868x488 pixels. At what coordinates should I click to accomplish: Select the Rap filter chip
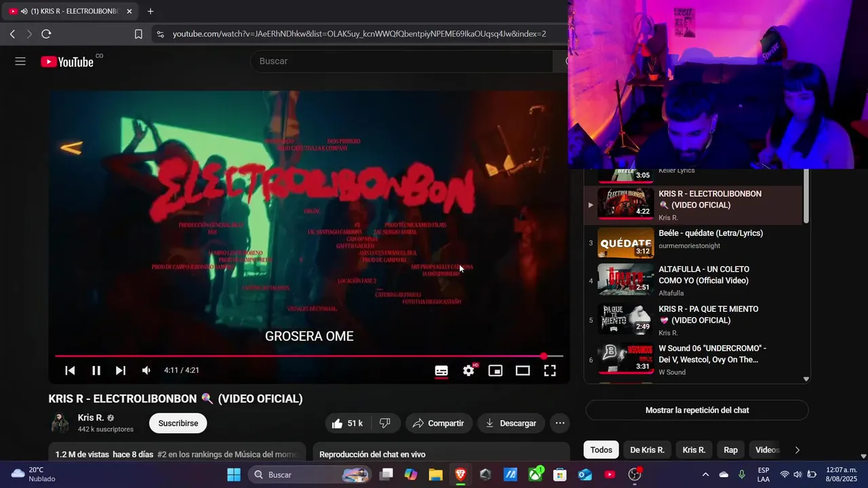(730, 450)
